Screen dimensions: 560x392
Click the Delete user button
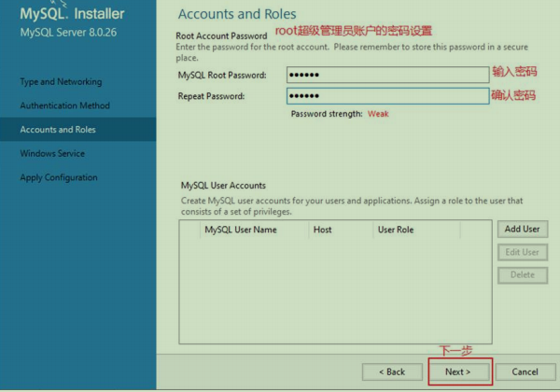522,275
